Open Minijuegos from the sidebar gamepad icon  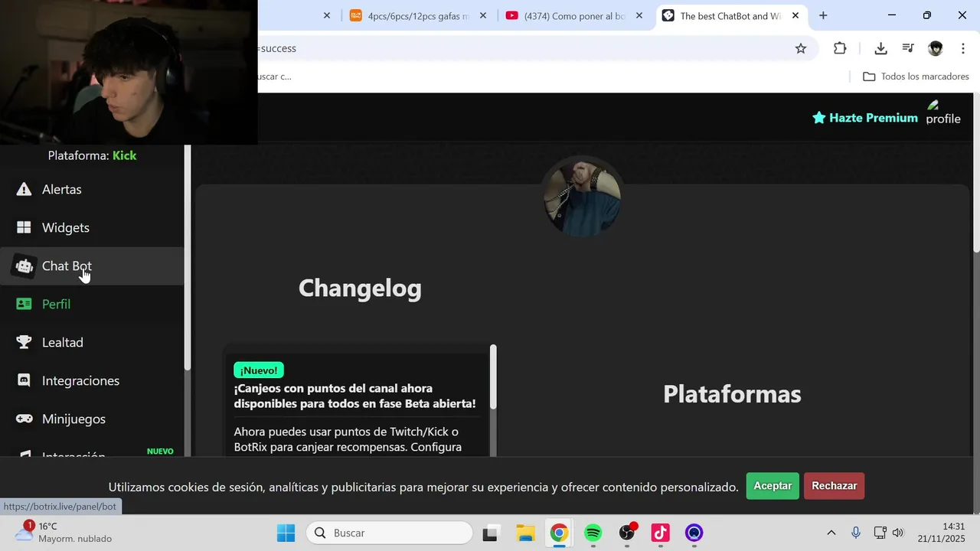click(x=24, y=419)
